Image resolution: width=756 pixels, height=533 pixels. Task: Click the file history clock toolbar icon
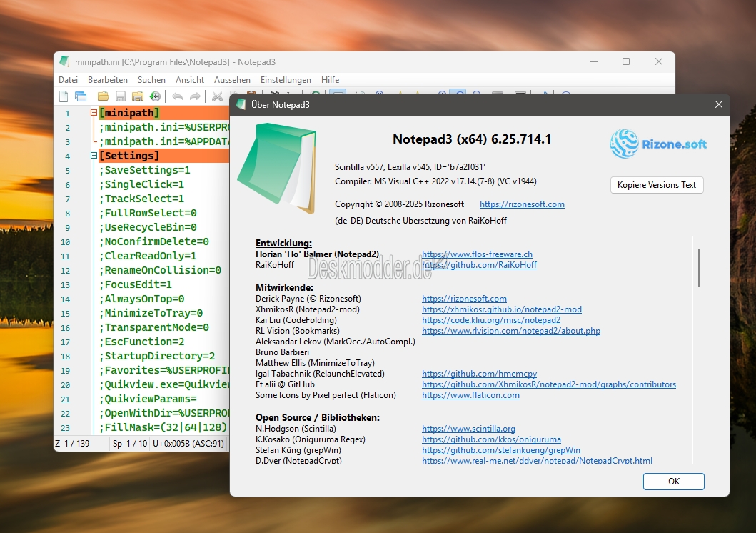[x=155, y=96]
